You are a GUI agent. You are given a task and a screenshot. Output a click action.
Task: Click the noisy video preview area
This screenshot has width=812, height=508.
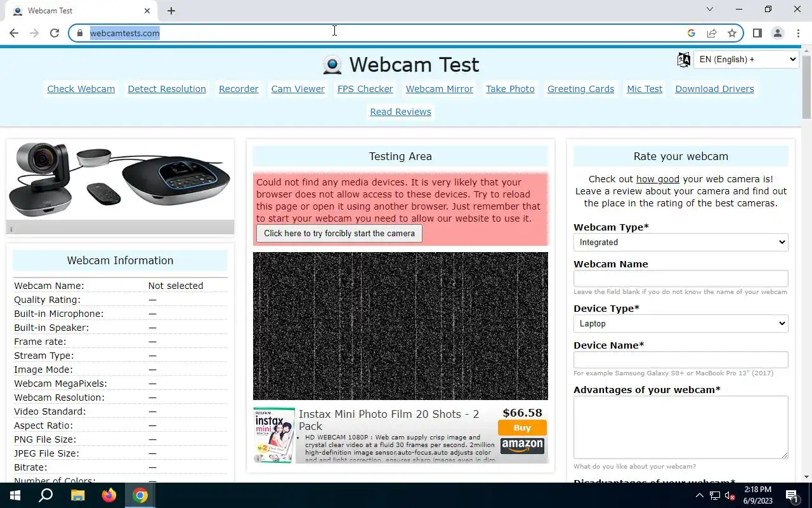(x=400, y=326)
